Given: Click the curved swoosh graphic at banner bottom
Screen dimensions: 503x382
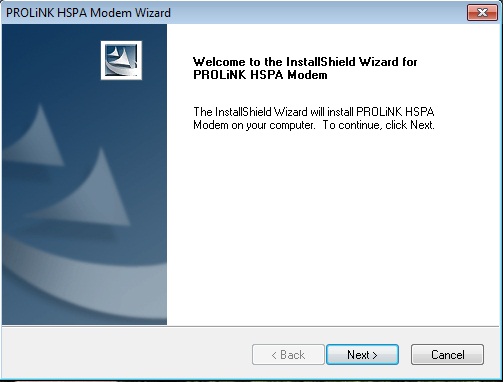Looking at the screenshot, I should click(x=84, y=277).
